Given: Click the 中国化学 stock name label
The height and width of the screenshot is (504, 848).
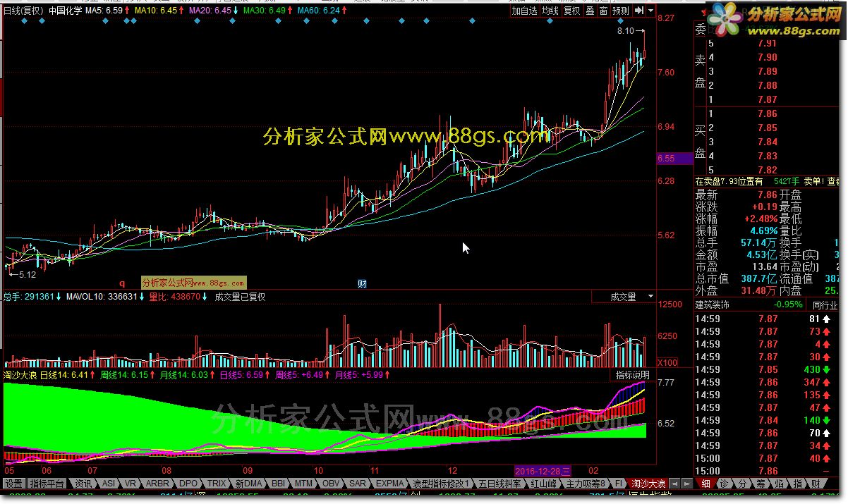Looking at the screenshot, I should click(x=66, y=11).
